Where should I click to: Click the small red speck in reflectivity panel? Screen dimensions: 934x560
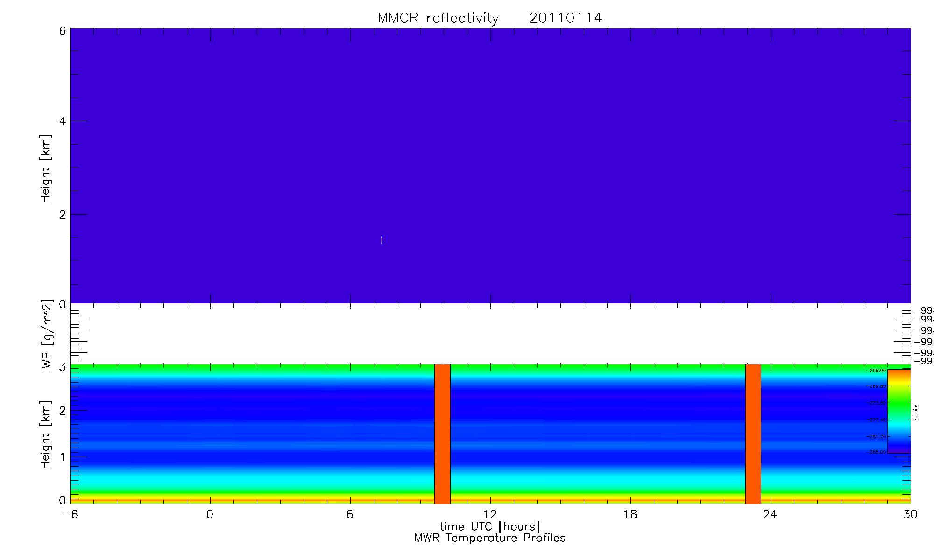pyautogui.click(x=382, y=240)
